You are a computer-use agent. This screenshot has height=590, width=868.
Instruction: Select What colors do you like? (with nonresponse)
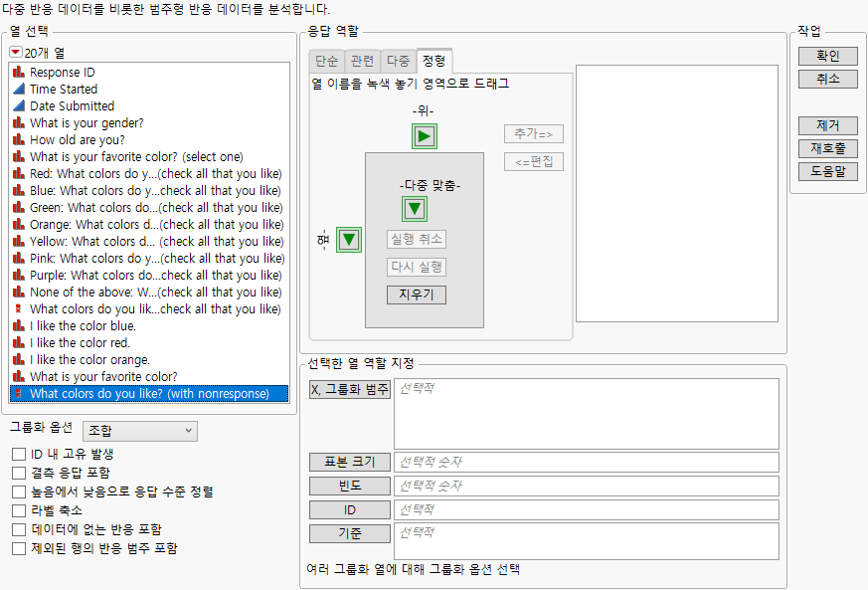pyautogui.click(x=149, y=393)
